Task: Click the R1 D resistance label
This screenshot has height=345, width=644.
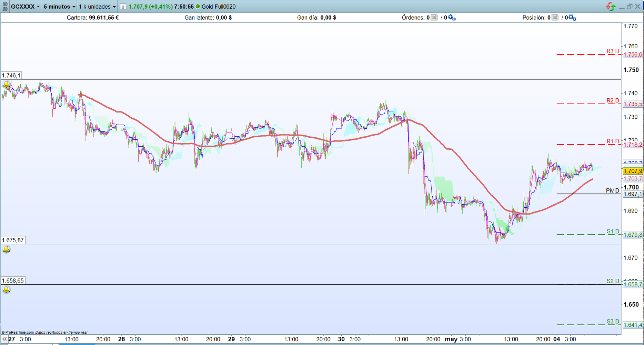Action: [613, 141]
